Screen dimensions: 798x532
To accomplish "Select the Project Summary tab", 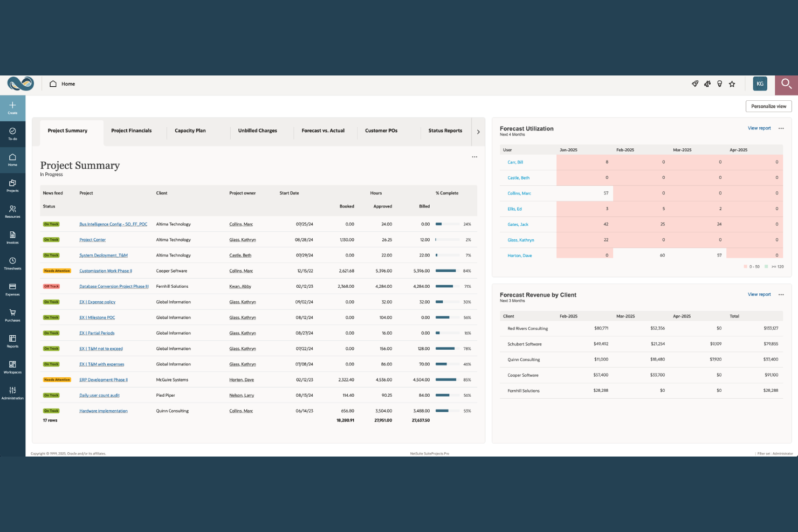I will 67,131.
